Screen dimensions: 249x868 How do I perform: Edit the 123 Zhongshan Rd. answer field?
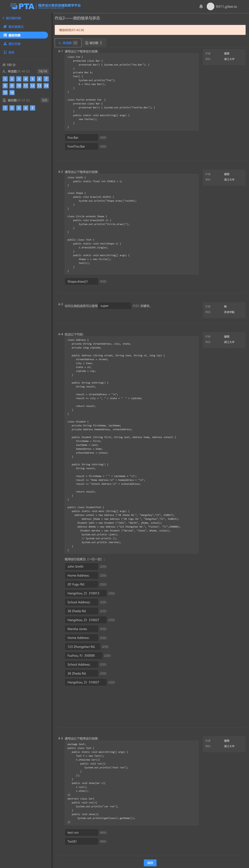(83, 647)
